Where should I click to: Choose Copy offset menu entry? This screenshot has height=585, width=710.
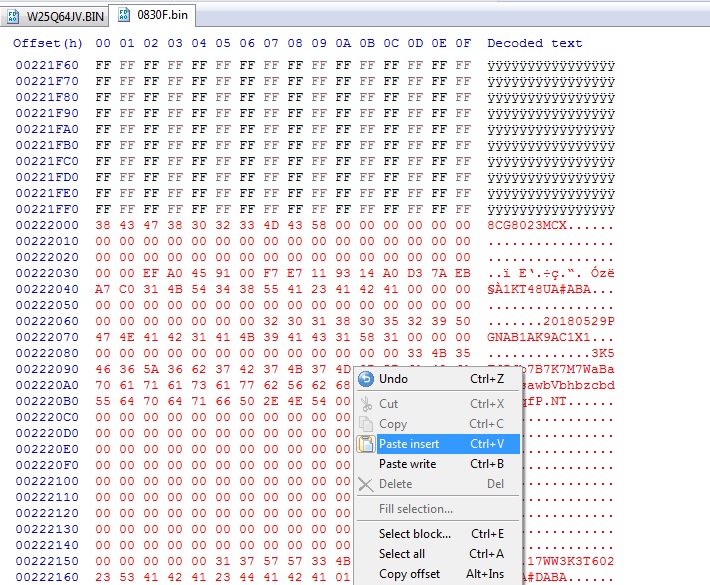(x=437, y=574)
